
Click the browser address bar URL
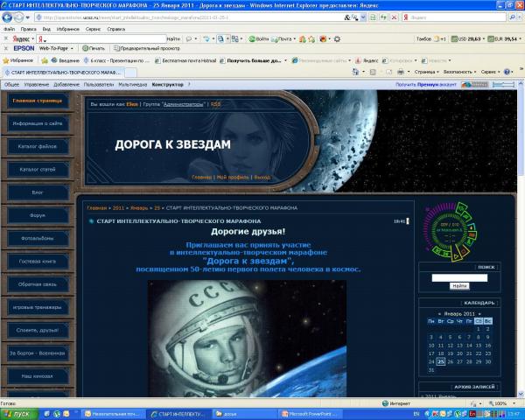(x=191, y=17)
